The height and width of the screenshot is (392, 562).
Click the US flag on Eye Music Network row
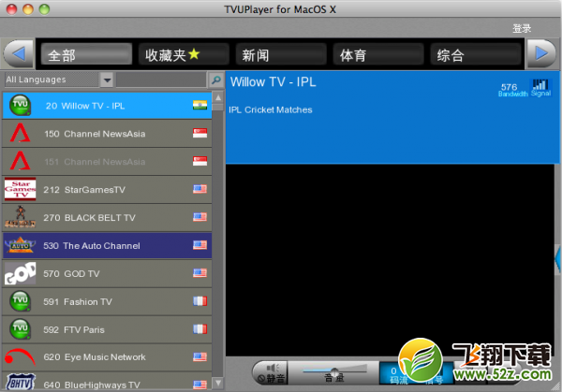(x=200, y=356)
